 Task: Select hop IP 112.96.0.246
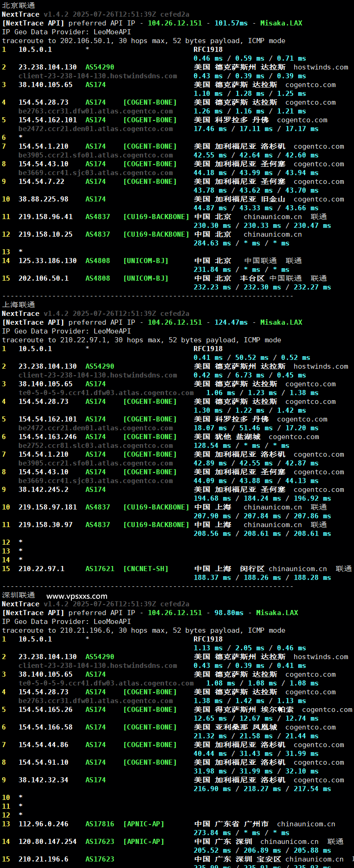click(x=44, y=824)
